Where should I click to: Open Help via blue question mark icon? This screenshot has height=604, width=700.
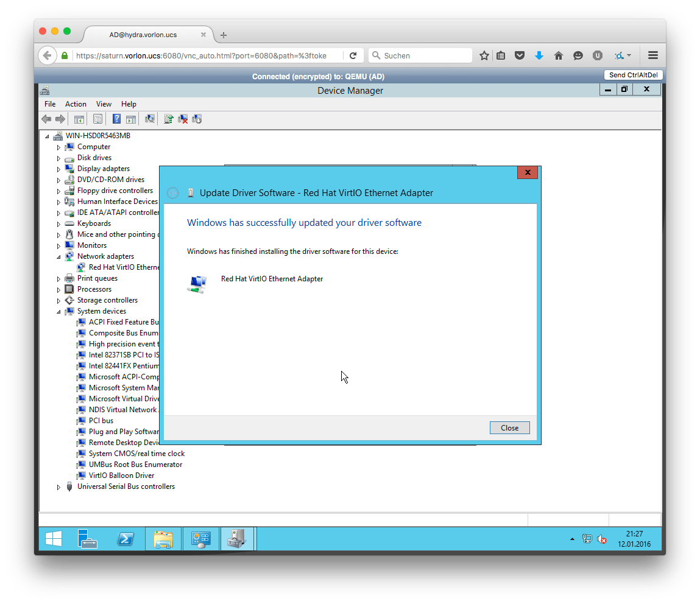click(116, 119)
